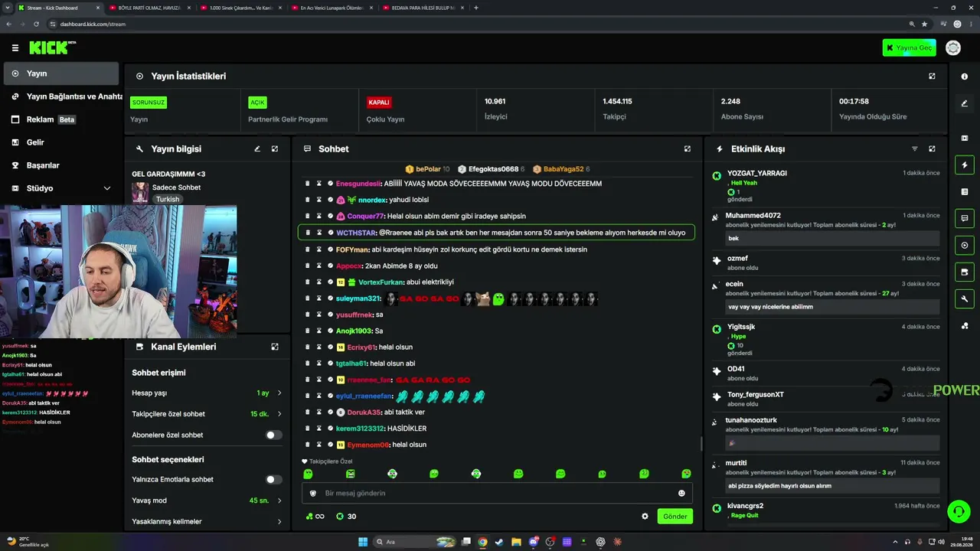Screen dimensions: 980x551
Task: Open the Yavaş mod duration setting
Action: coord(207,500)
